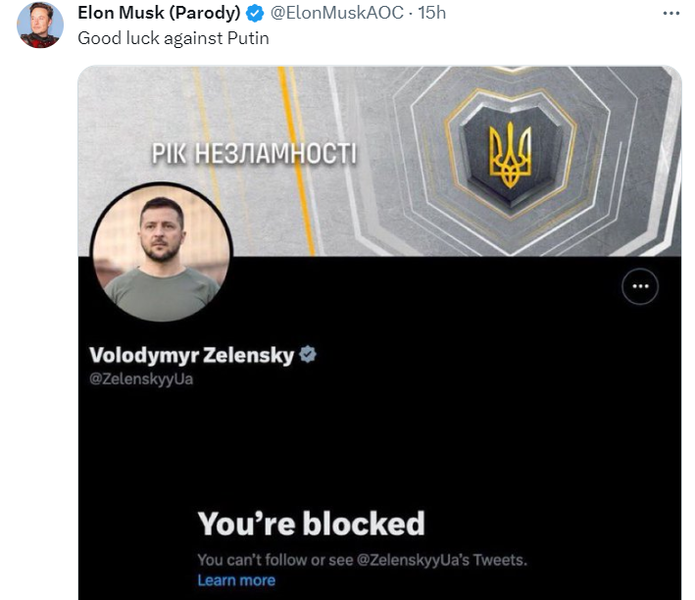Open the attached screenshot's black profile area

click(379, 428)
